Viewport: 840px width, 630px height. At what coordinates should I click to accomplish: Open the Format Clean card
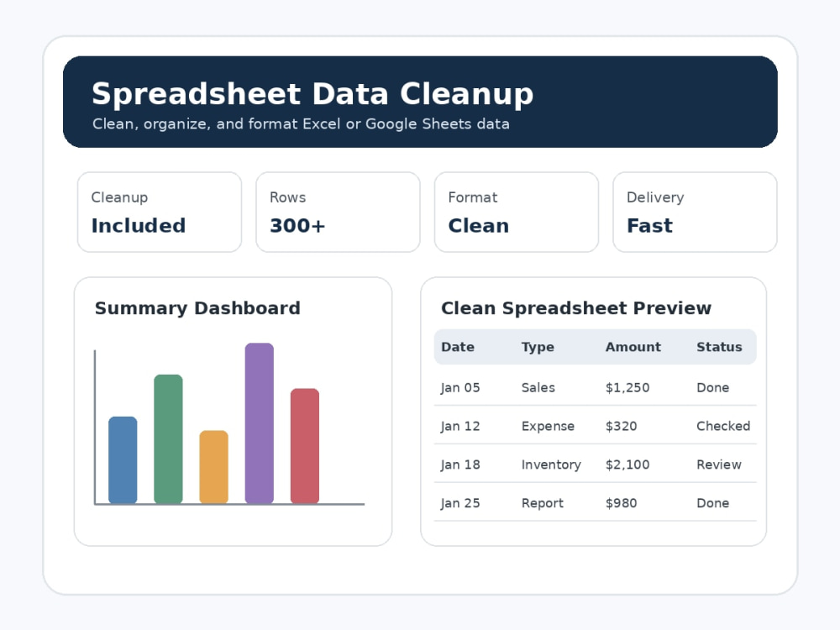[x=517, y=213]
